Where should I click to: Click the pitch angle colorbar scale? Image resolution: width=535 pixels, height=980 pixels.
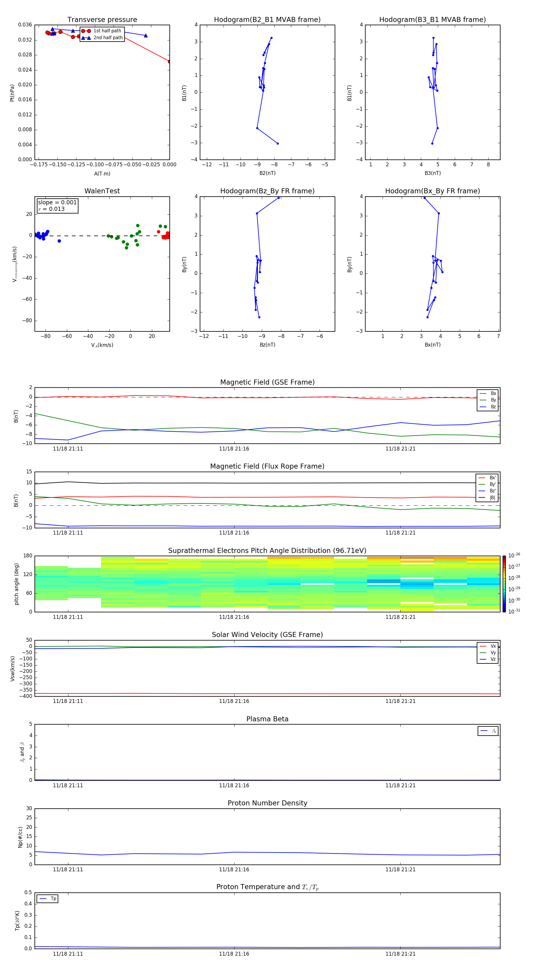(504, 584)
